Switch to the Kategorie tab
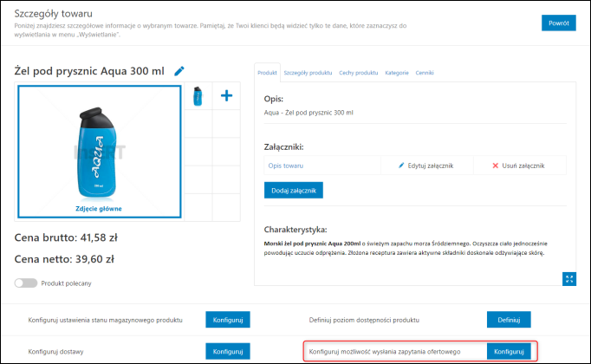This screenshot has height=364, width=591. pyautogui.click(x=397, y=73)
